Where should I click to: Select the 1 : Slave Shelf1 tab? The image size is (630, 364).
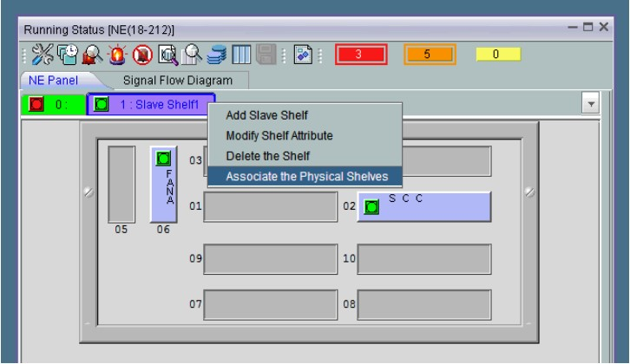click(151, 104)
